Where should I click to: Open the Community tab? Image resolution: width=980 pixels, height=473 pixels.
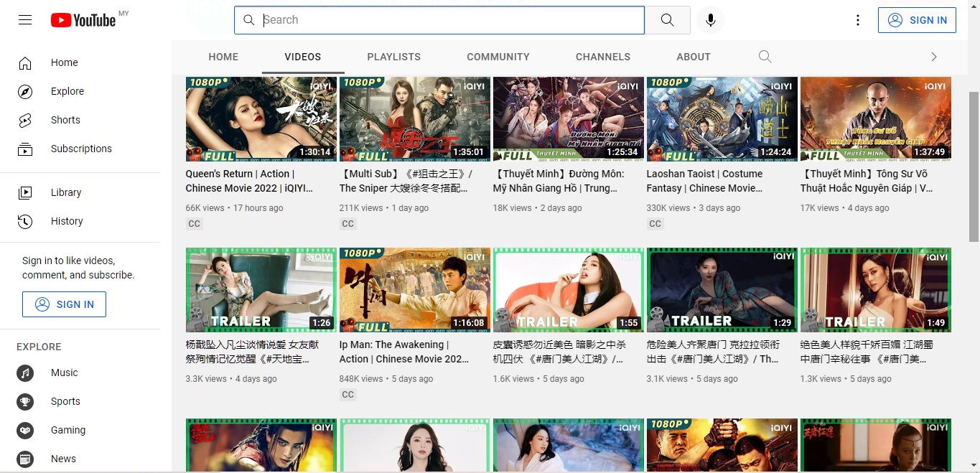coord(498,57)
